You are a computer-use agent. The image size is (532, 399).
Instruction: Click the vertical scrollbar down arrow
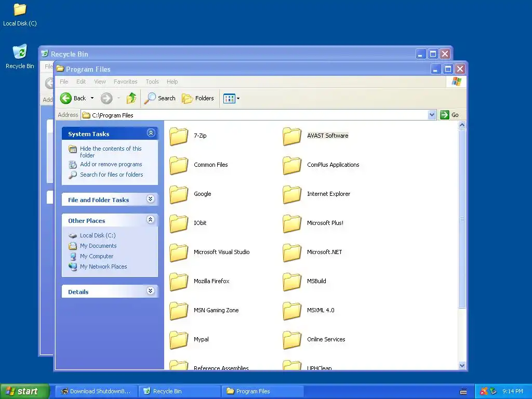pos(462,365)
